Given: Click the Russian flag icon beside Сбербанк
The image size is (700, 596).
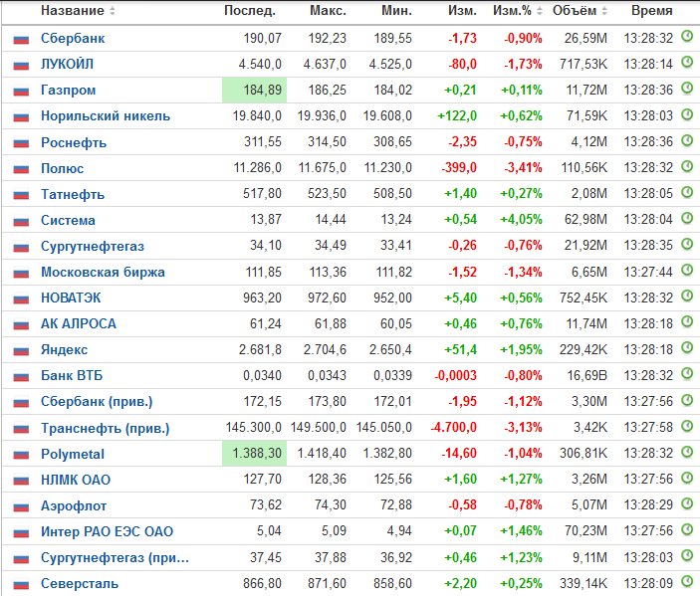Looking at the screenshot, I should point(21,39).
